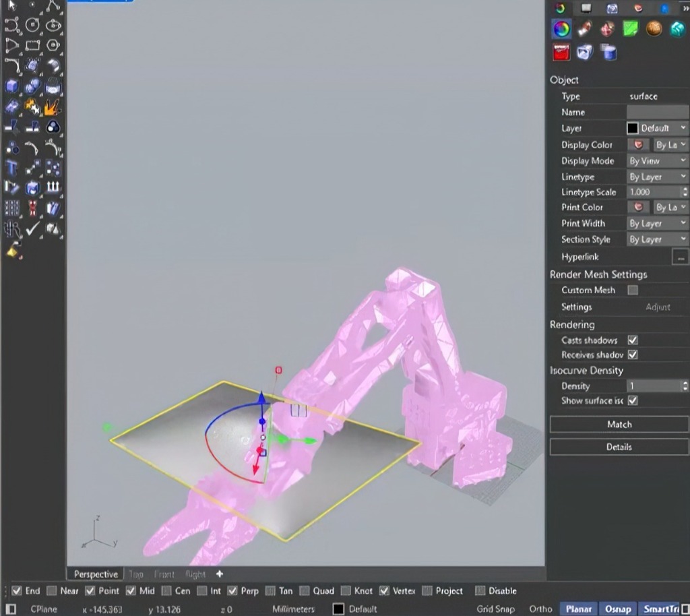Select the Box solid tool
This screenshot has height=616, width=690.
12,86
